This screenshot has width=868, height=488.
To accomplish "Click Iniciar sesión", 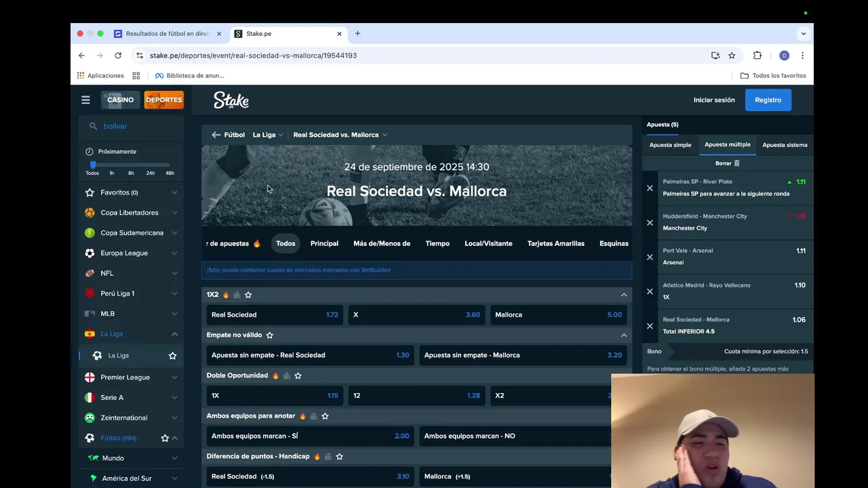I will coord(714,100).
